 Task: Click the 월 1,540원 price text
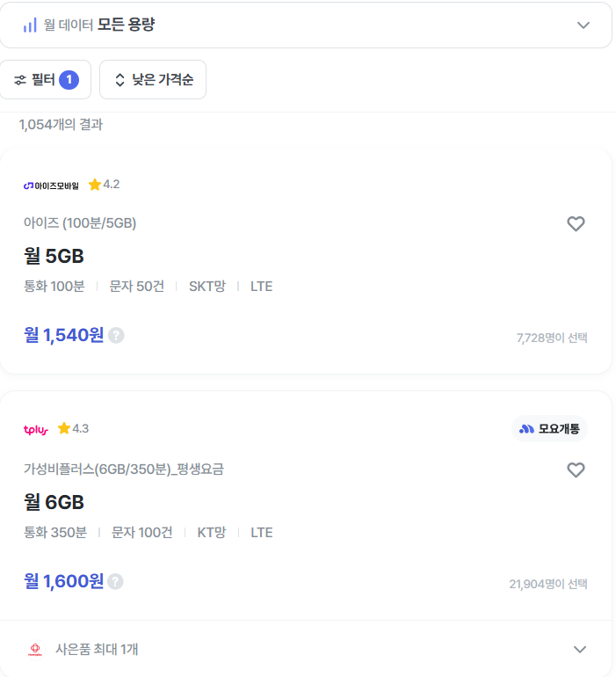coord(63,335)
